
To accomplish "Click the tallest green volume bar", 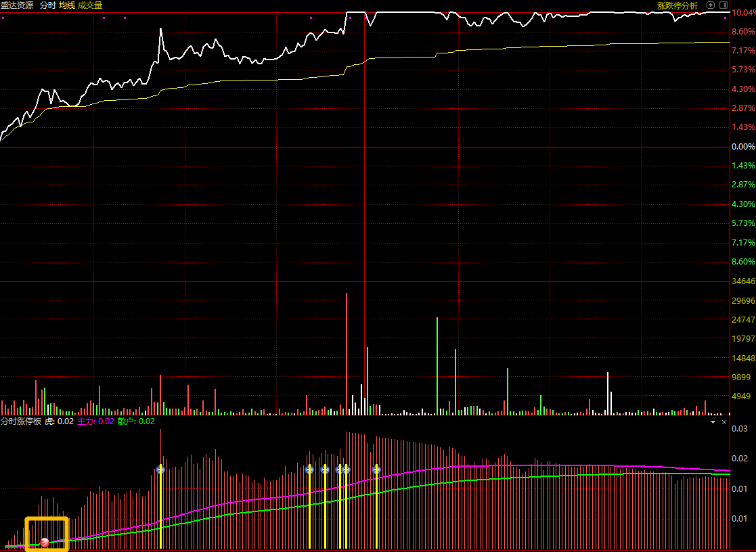I will pyautogui.click(x=437, y=366).
